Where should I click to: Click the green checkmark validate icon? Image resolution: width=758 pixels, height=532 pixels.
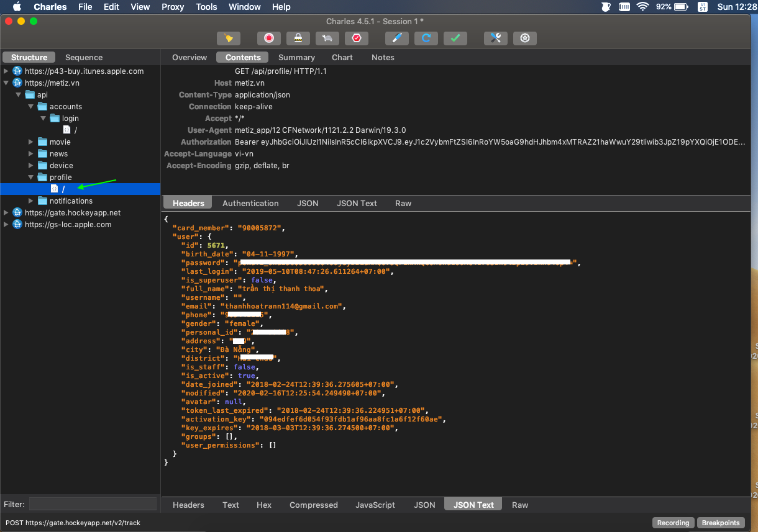[455, 38]
